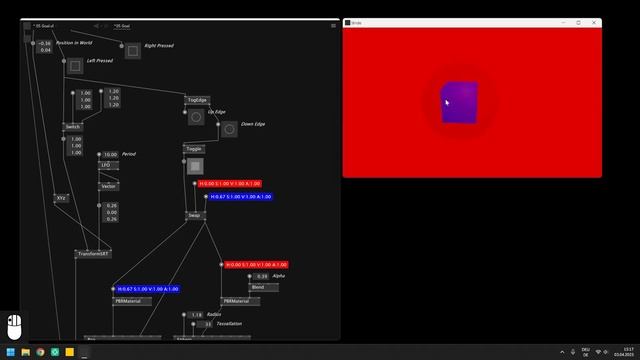Click the Left Pressed label
This screenshot has height=360, width=640.
100,60
